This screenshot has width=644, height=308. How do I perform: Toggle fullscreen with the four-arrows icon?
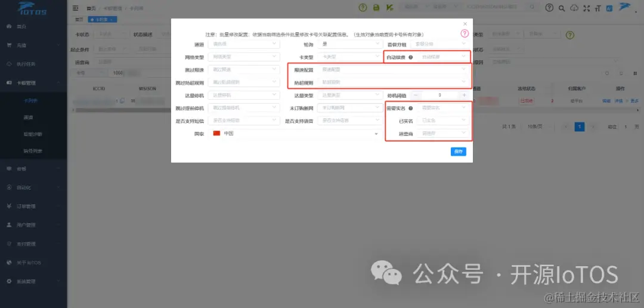587,8
